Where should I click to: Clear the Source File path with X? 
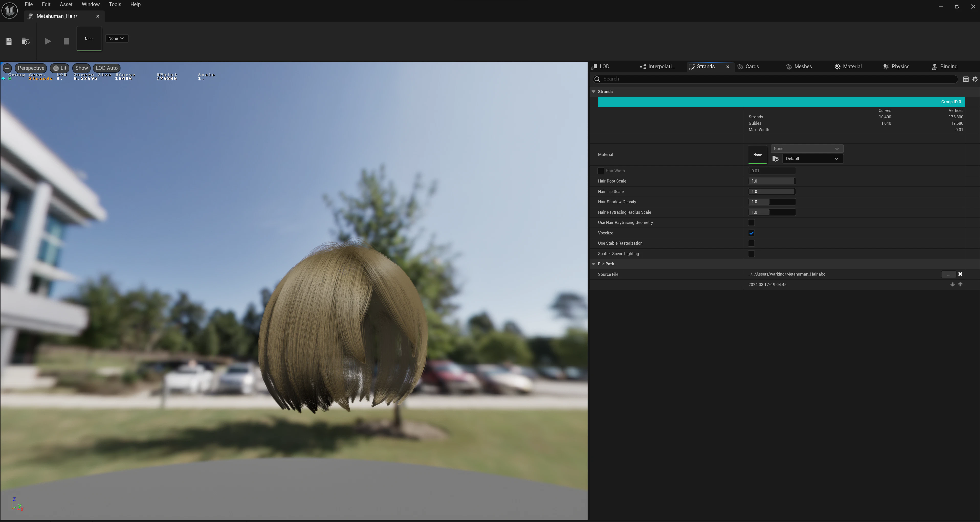960,274
